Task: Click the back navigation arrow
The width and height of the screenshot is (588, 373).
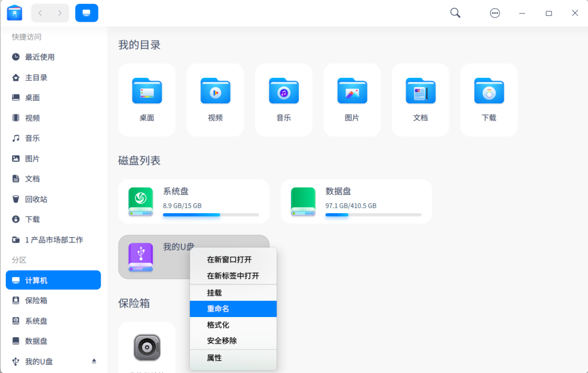Action: pos(39,13)
